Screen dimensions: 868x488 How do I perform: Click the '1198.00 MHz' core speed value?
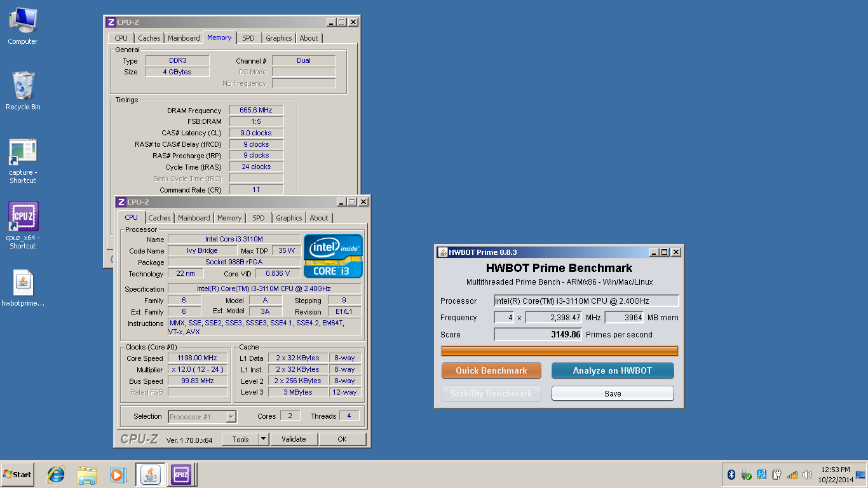coord(198,358)
